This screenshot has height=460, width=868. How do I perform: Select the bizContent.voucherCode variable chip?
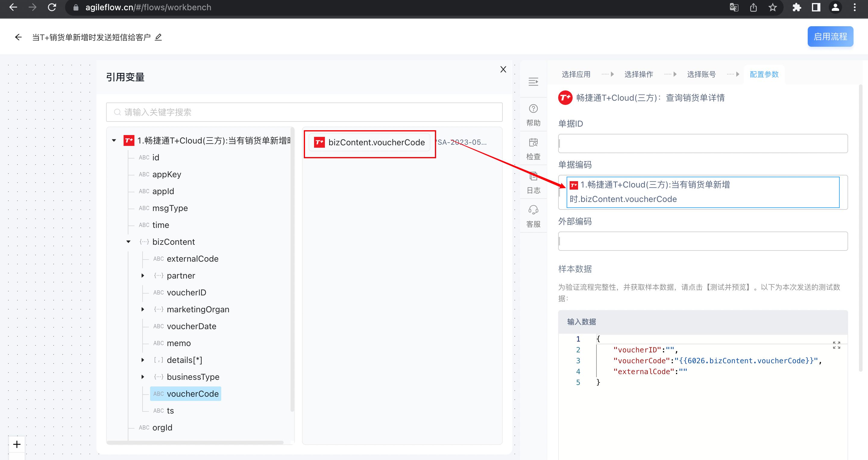370,143
